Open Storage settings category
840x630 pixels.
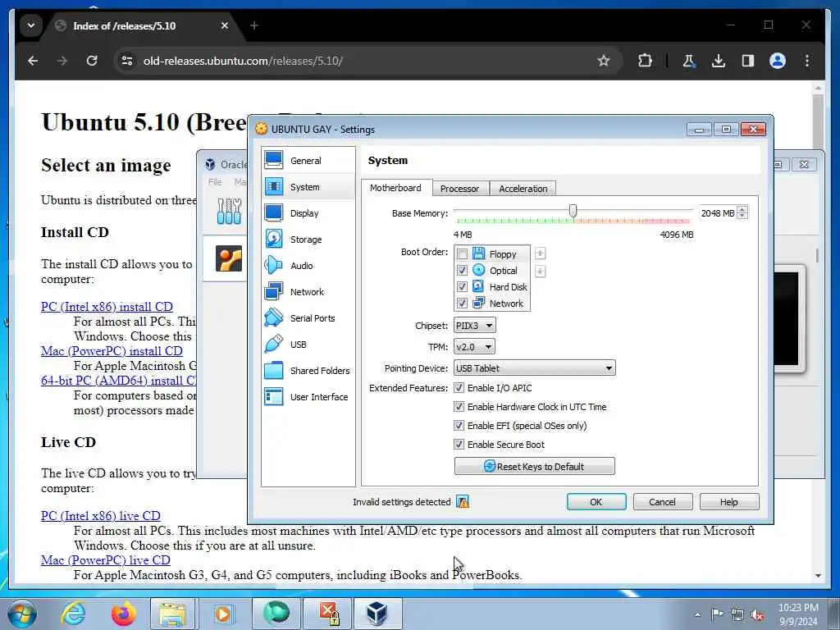coord(308,239)
